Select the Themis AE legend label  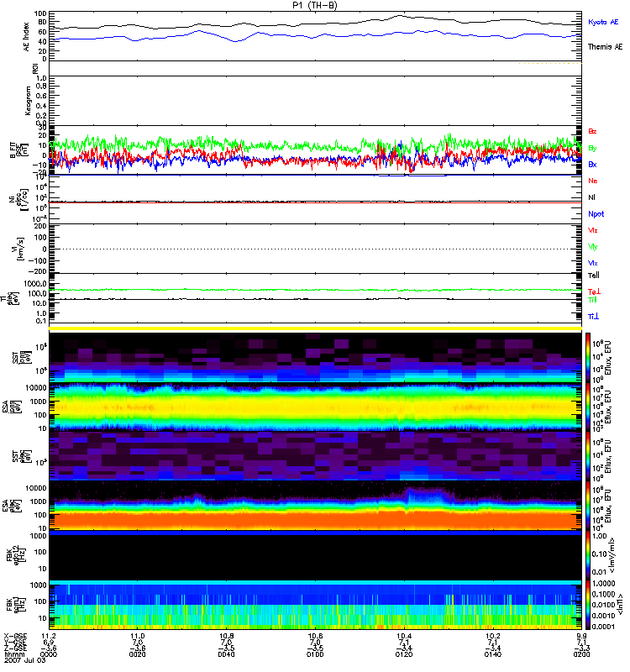[x=605, y=47]
